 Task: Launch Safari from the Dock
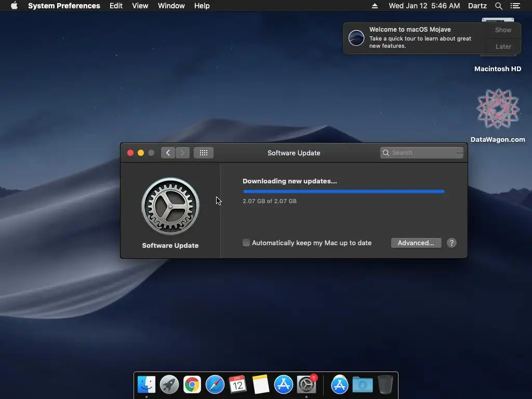[x=215, y=384]
